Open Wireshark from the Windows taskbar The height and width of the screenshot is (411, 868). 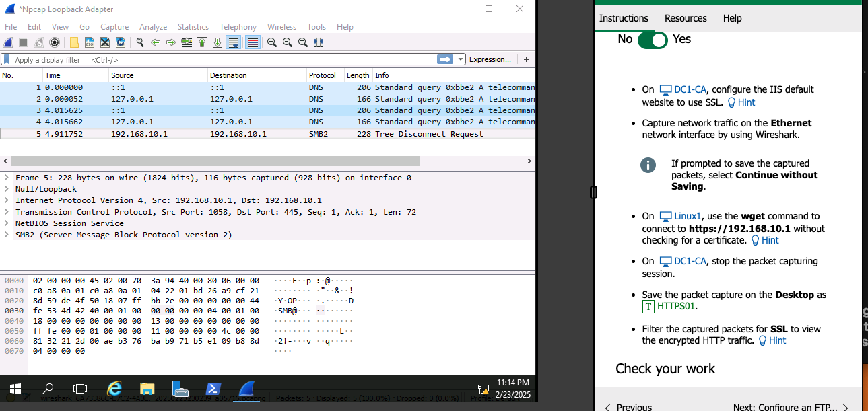(247, 389)
